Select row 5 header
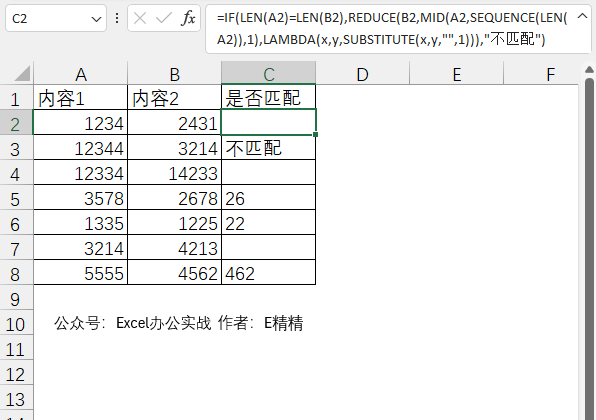596x420 pixels. coord(16,197)
